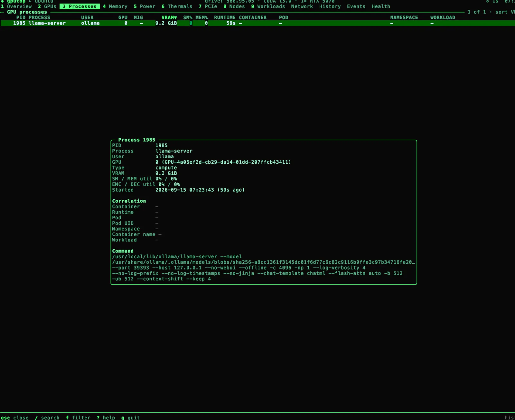Sort by the VRAM column header

(169, 18)
